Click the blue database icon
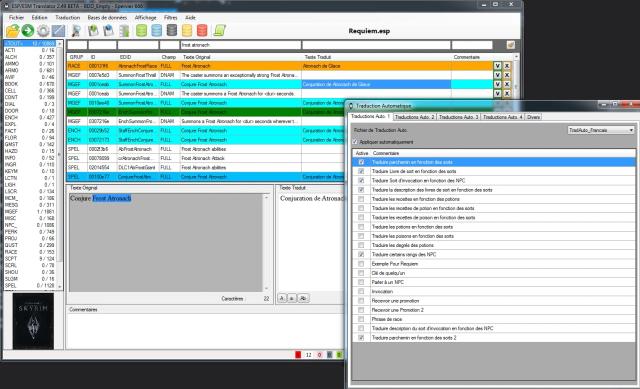 coord(156,31)
